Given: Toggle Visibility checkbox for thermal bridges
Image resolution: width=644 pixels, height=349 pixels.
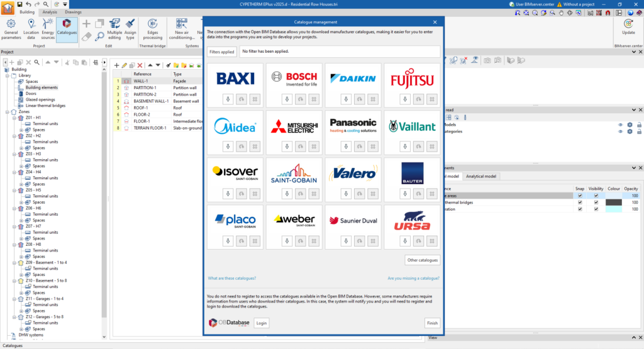Looking at the screenshot, I should click(x=596, y=202).
